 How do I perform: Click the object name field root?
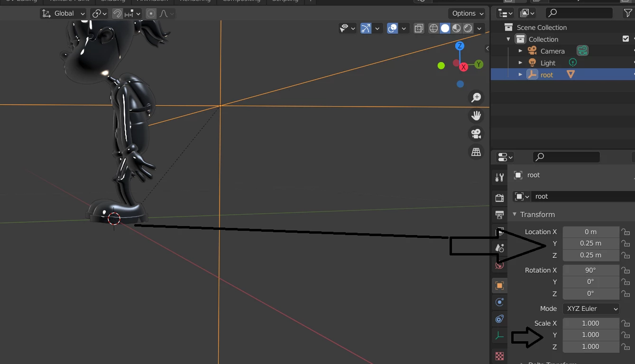click(x=583, y=196)
